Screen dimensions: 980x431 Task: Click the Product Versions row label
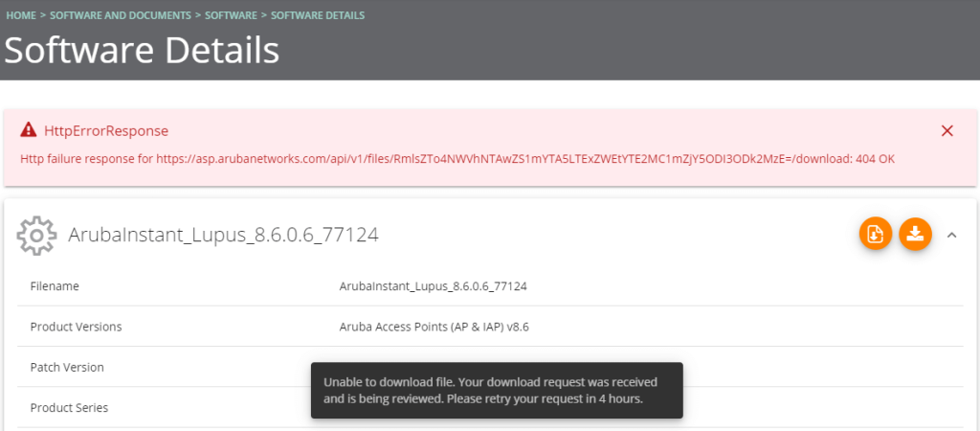[77, 327]
